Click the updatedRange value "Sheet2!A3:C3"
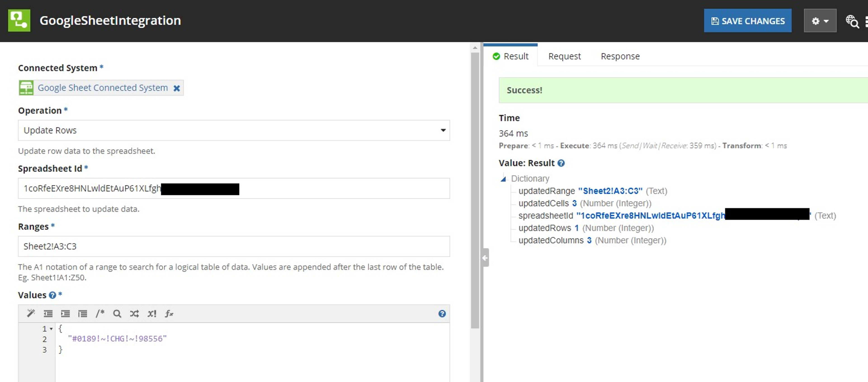 tap(610, 191)
